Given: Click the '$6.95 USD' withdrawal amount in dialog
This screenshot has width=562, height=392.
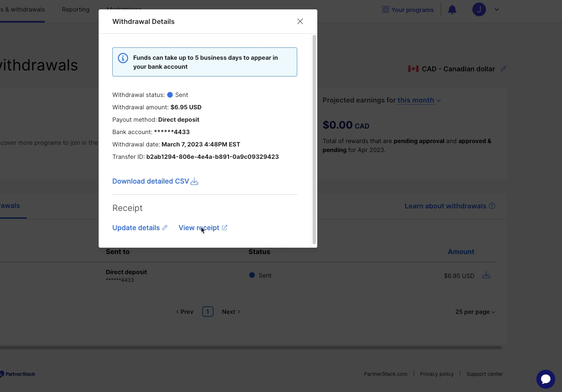Looking at the screenshot, I should click(x=186, y=107).
